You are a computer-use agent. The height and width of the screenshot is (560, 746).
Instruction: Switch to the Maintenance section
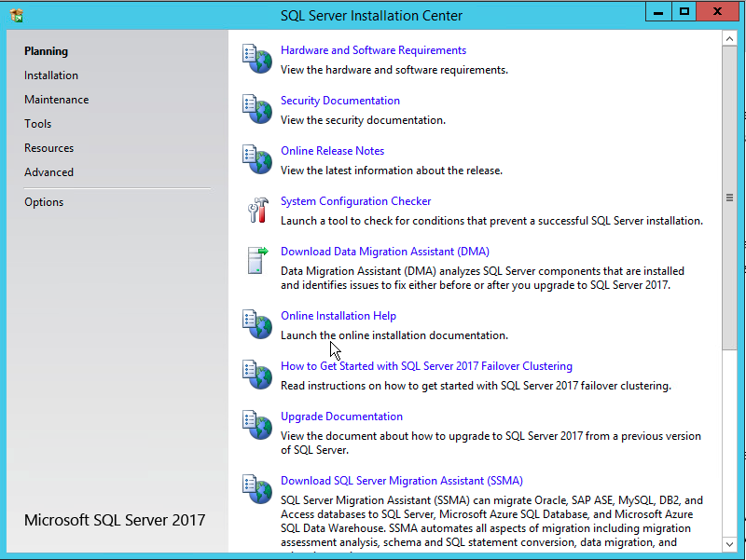[57, 100]
